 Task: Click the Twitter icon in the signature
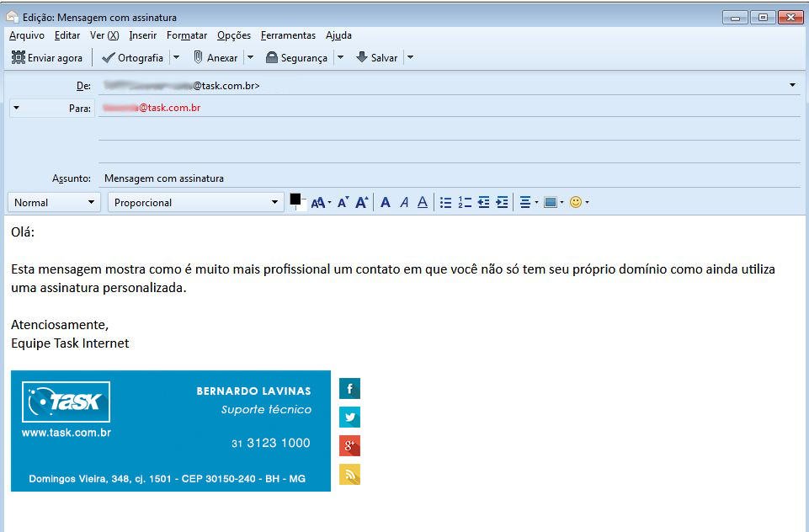pos(349,417)
